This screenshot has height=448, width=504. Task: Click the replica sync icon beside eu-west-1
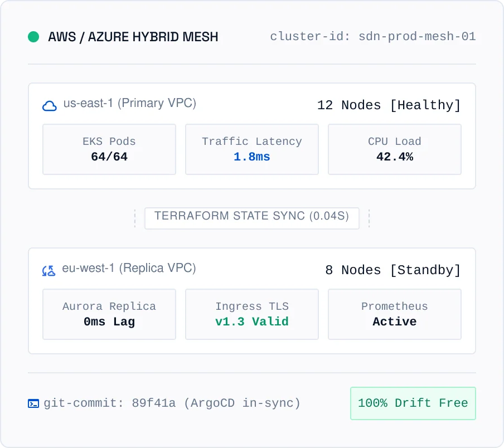pyautogui.click(x=49, y=271)
